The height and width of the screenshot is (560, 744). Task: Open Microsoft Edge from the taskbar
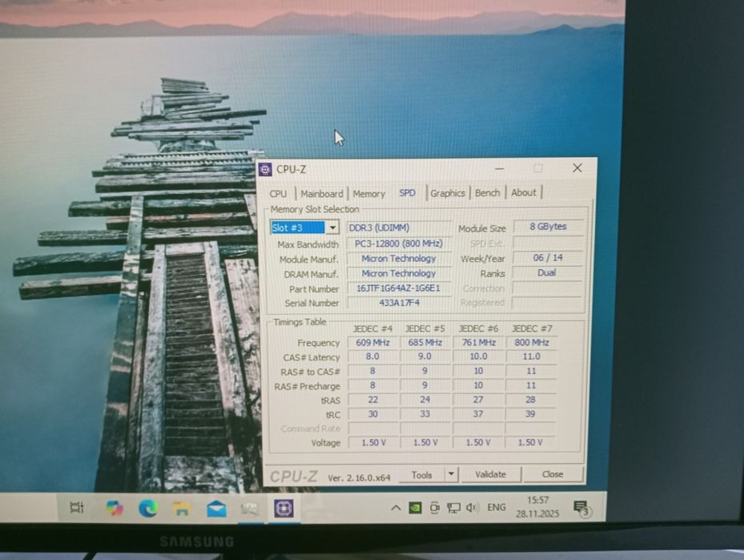pos(148,508)
